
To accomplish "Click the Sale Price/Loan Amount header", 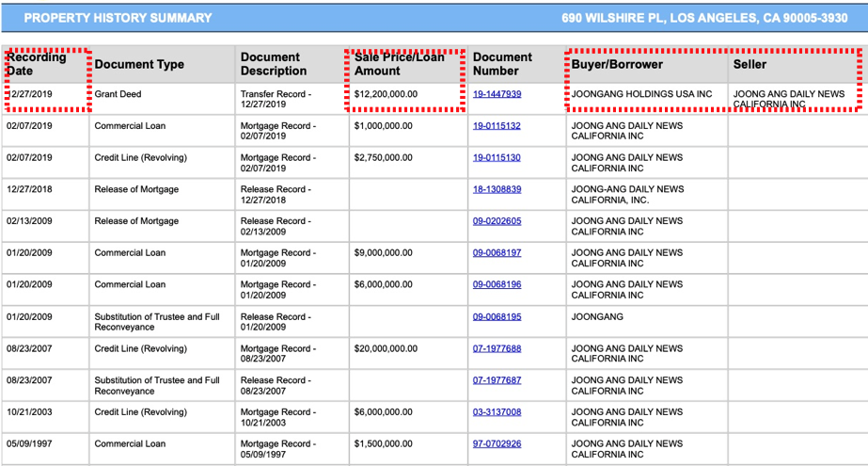I will click(x=399, y=64).
